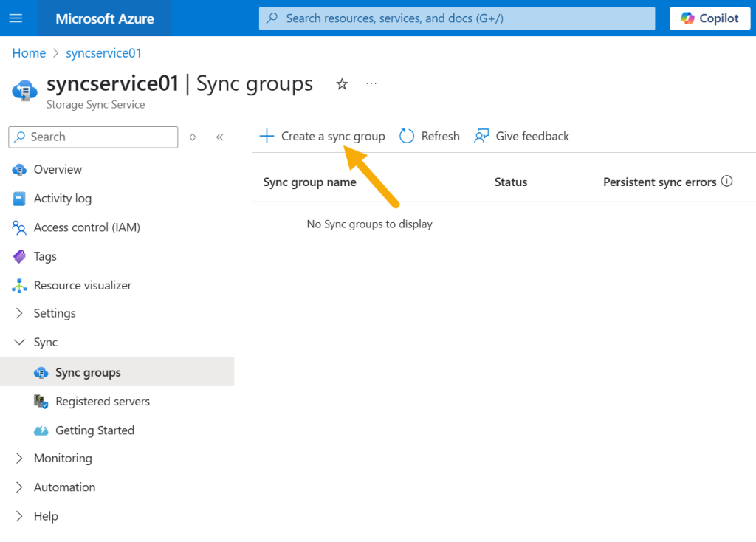Expand the Automation section chevron
Image resolution: width=756 pixels, height=542 pixels.
[19, 487]
